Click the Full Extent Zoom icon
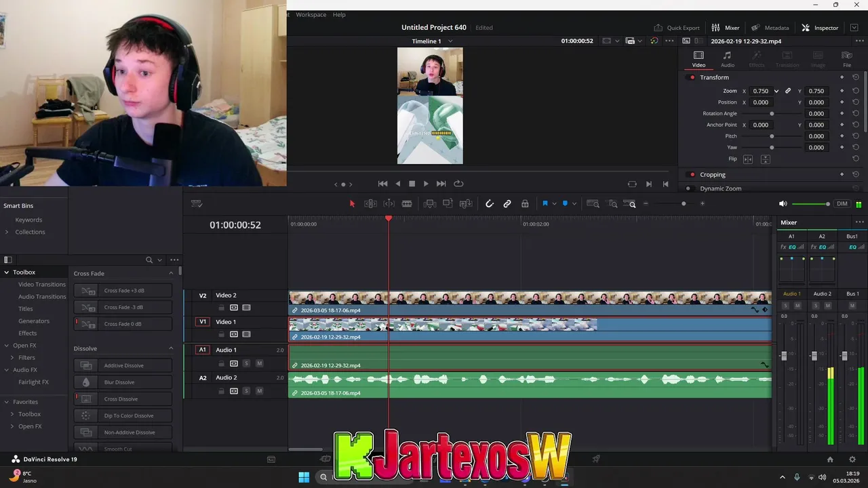The height and width of the screenshot is (488, 868). (x=593, y=203)
